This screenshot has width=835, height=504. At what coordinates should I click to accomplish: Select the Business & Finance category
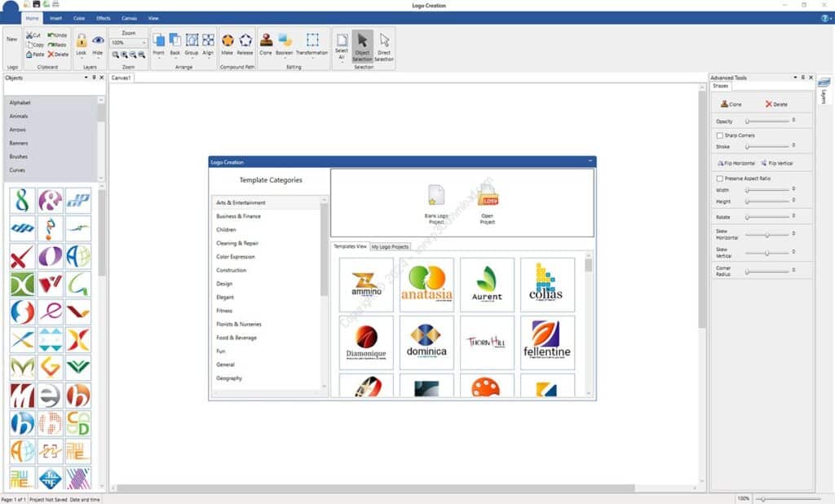coord(239,216)
